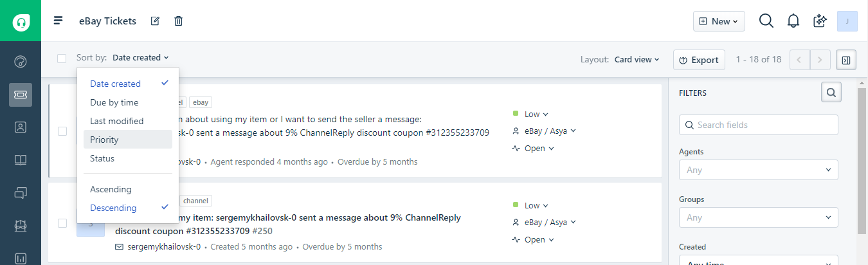Click the Search fields input
The height and width of the screenshot is (265, 868).
758,125
